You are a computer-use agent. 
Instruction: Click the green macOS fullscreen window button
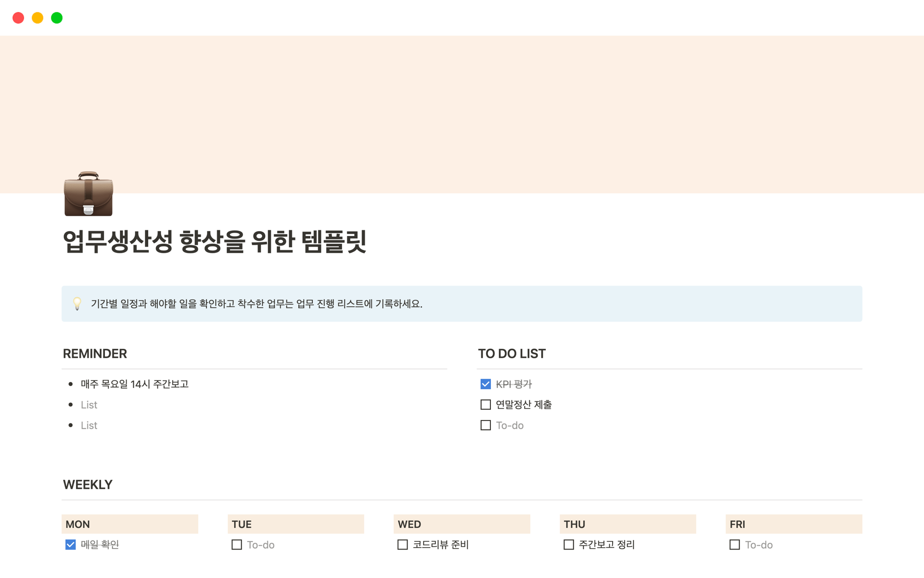[x=57, y=18]
